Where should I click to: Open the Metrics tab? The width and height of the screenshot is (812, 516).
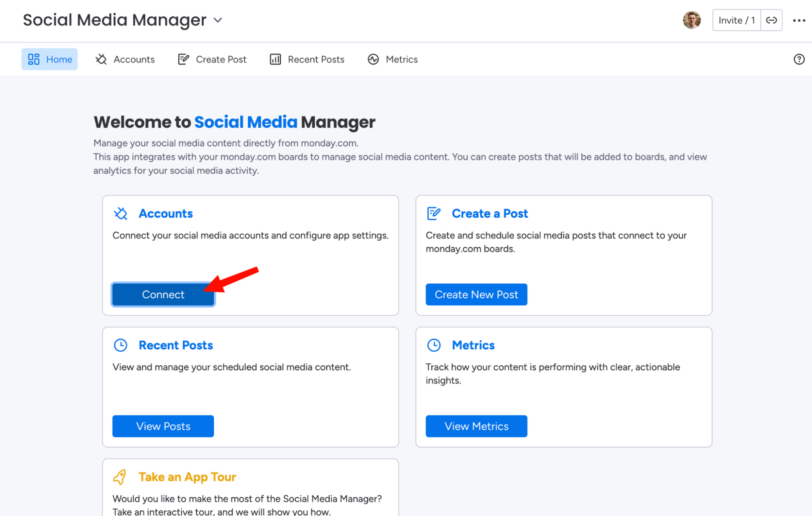pyautogui.click(x=393, y=59)
